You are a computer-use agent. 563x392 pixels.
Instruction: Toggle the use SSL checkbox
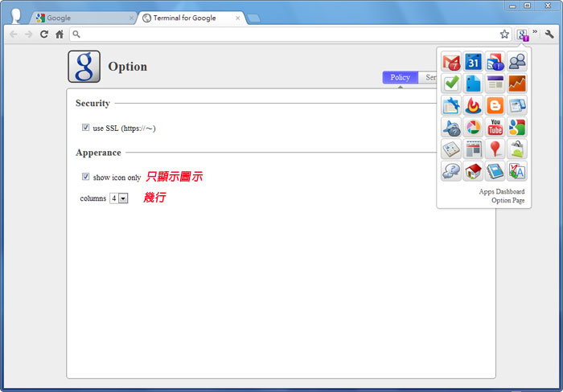85,127
